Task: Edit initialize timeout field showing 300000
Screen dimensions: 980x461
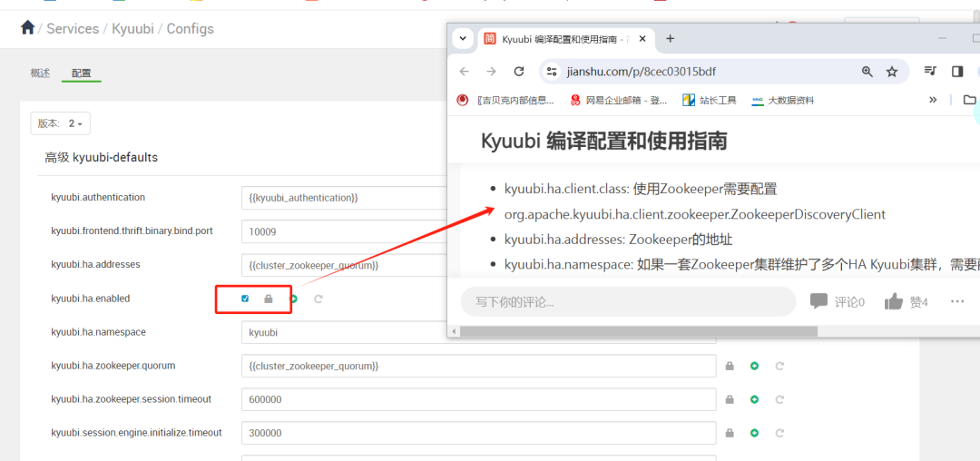Action: tap(479, 433)
